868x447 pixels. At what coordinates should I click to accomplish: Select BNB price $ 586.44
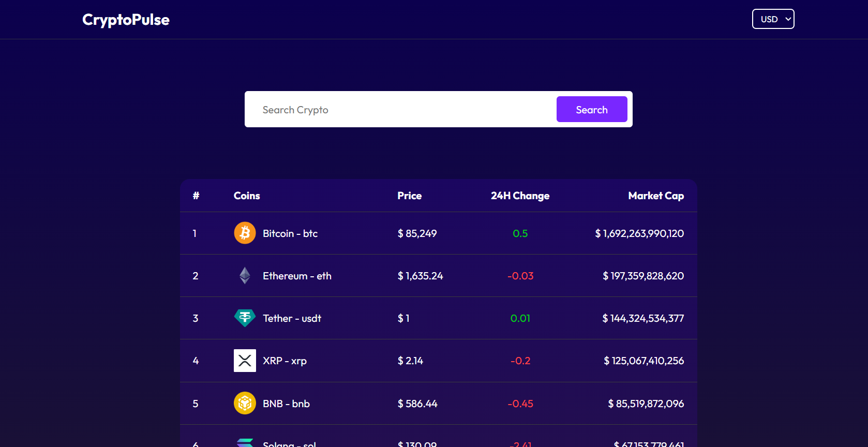point(417,404)
